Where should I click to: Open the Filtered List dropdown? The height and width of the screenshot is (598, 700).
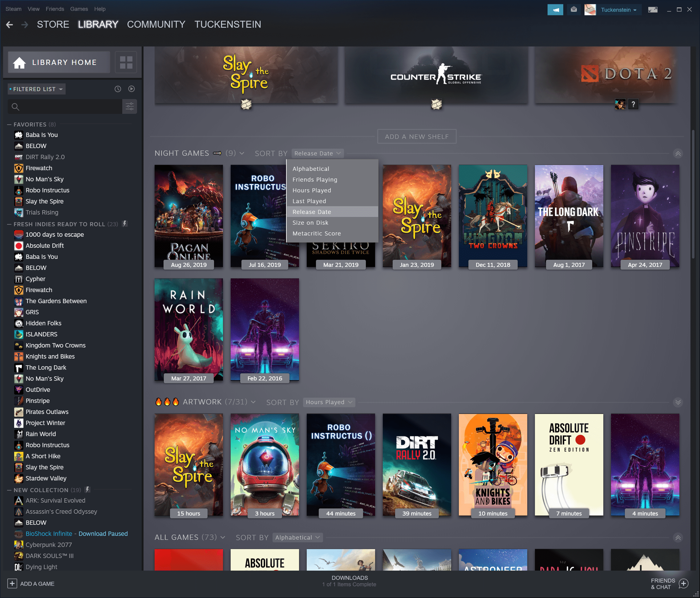[36, 89]
